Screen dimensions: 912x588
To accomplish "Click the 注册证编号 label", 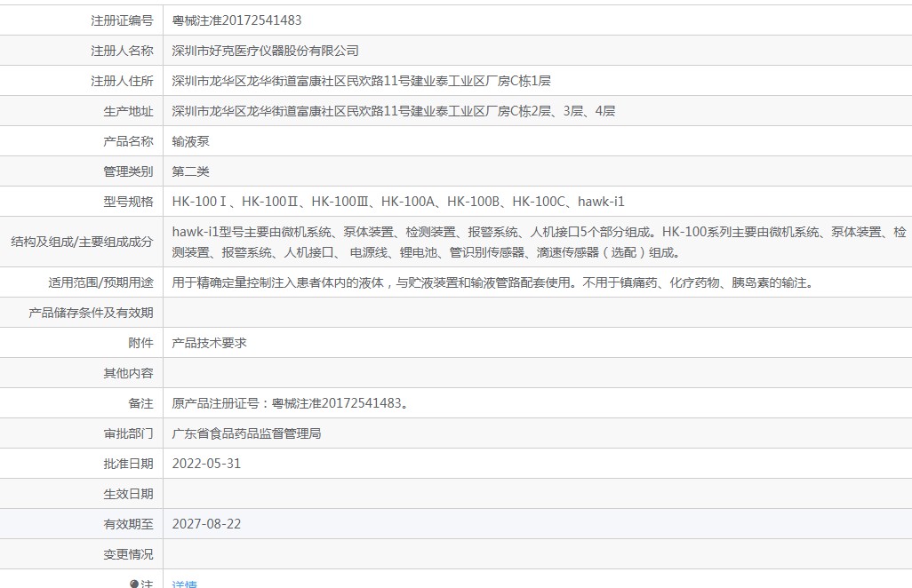I will pos(122,20).
